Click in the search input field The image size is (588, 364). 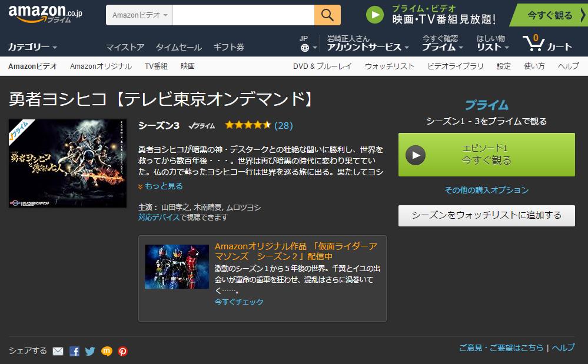tap(243, 15)
